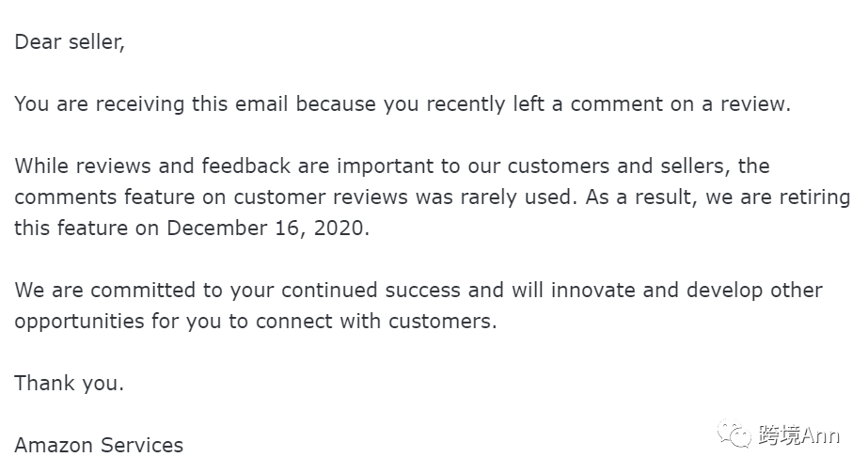868x473 pixels.
Task: Click the "Amazon Services" signature
Action: tap(99, 445)
